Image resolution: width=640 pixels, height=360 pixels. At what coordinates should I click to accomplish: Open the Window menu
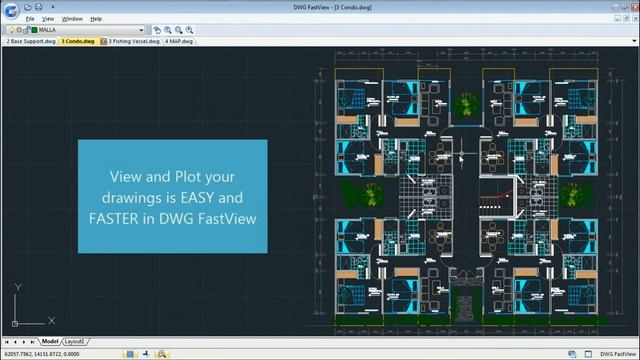tap(72, 19)
